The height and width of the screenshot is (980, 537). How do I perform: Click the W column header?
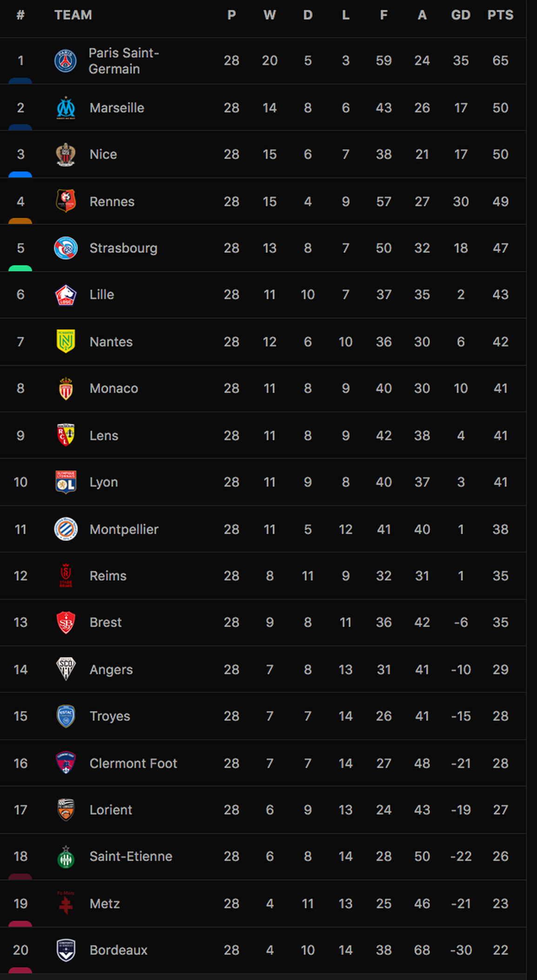pyautogui.click(x=270, y=15)
